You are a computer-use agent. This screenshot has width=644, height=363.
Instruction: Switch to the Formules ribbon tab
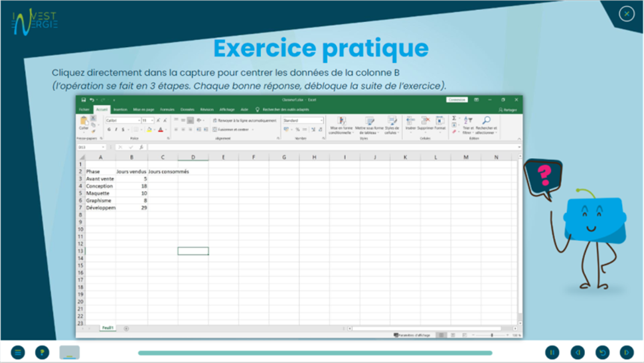tap(167, 110)
